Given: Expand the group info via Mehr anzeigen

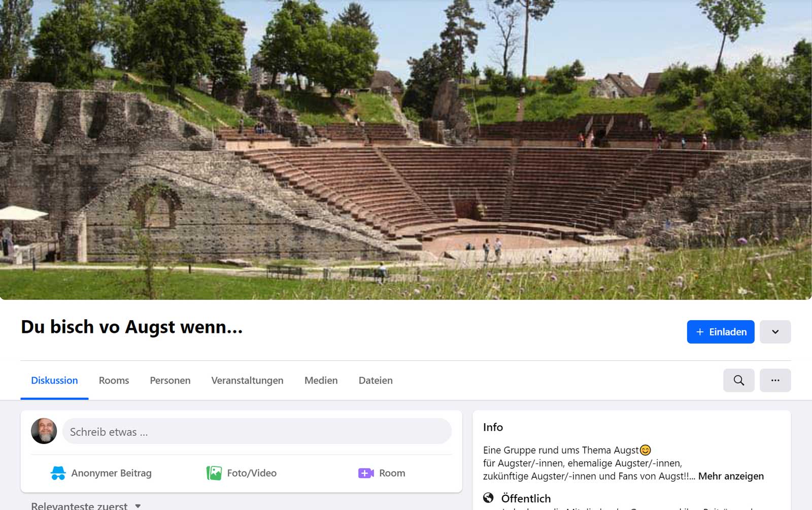Looking at the screenshot, I should click(731, 476).
